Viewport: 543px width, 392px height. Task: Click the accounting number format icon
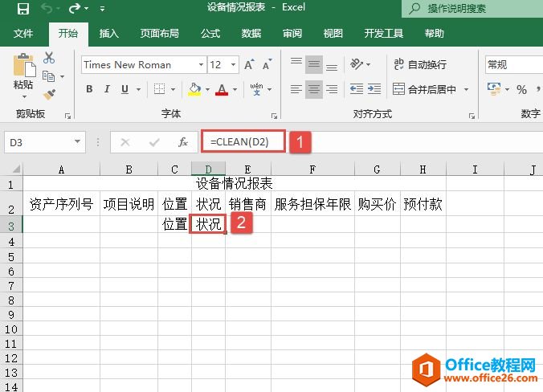point(494,89)
